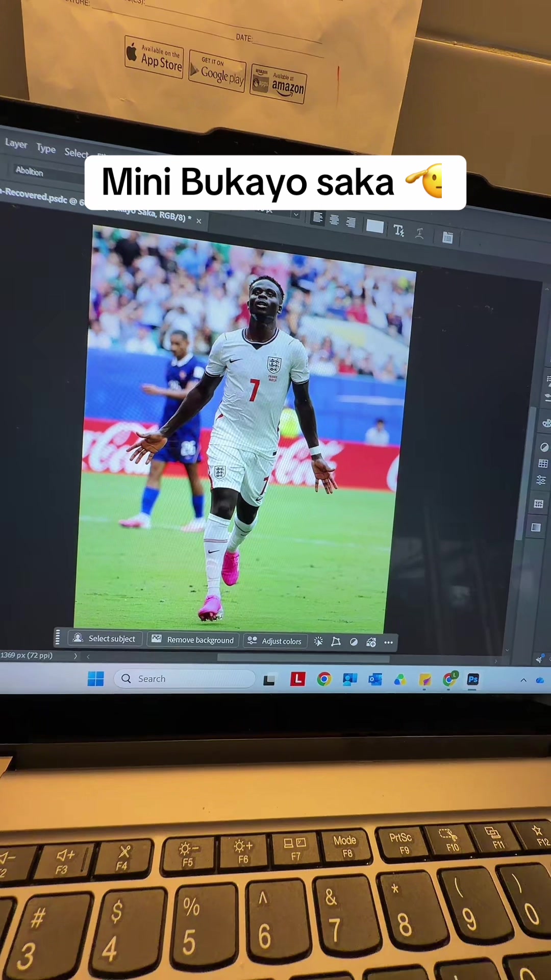Screen dimensions: 551x980
Task: Expand the status bar chevron arrow
Action: tap(76, 656)
